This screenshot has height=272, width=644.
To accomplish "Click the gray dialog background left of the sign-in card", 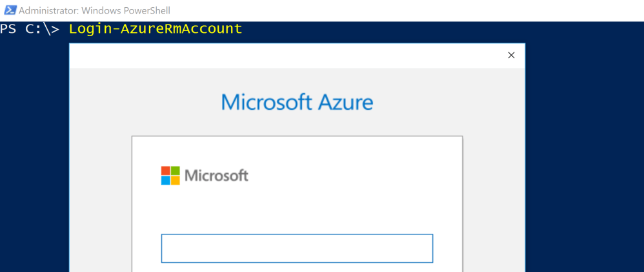I will point(100,194).
